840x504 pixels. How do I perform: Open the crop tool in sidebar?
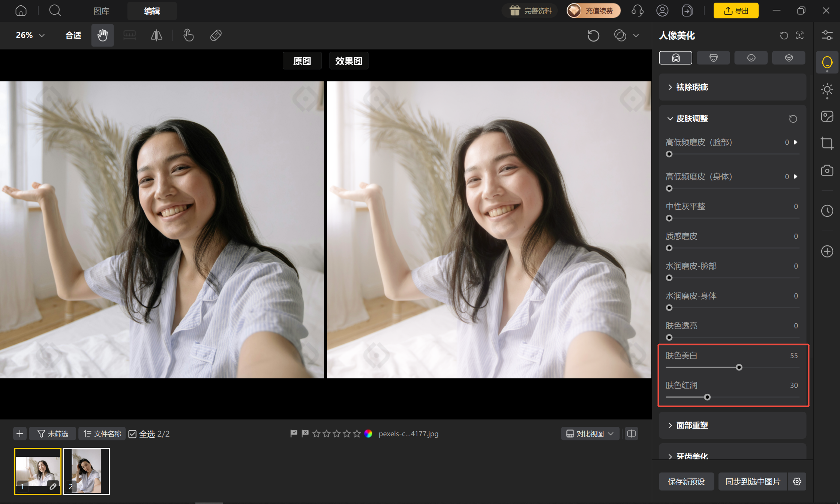click(x=827, y=143)
